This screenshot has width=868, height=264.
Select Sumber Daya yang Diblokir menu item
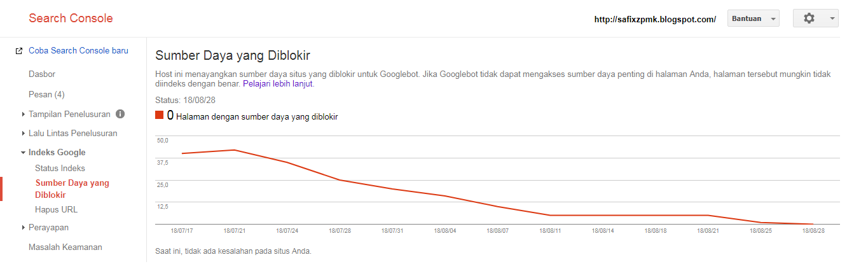click(x=72, y=189)
